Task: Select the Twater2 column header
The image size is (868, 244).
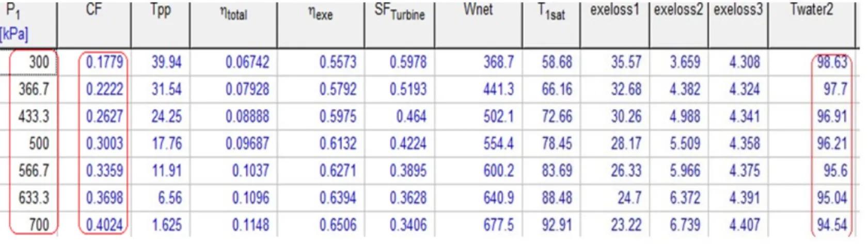Action: click(x=812, y=24)
